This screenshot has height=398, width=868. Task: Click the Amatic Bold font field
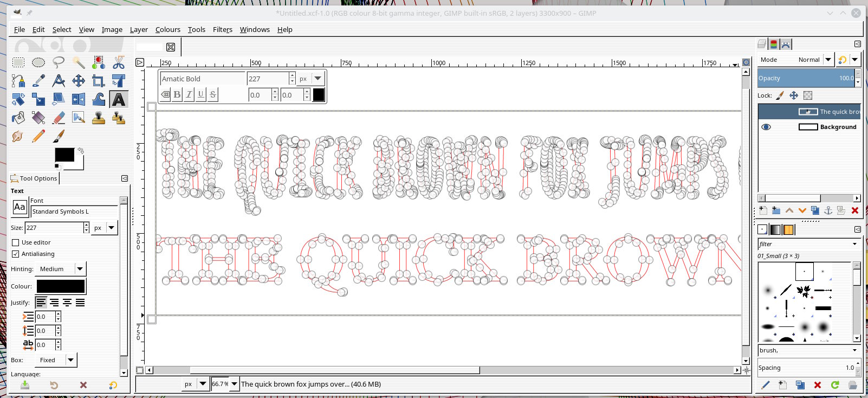pos(203,79)
